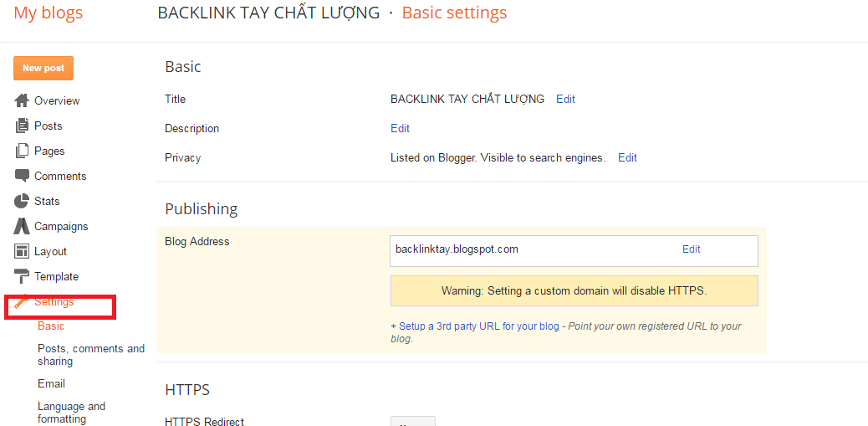Click the Pages icon in sidebar

(x=21, y=151)
